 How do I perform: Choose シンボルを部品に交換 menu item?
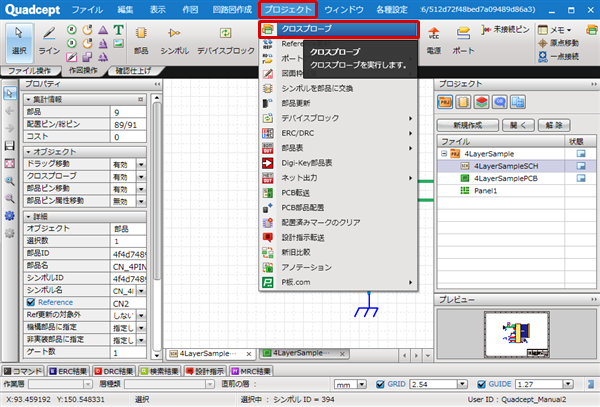tap(338, 88)
